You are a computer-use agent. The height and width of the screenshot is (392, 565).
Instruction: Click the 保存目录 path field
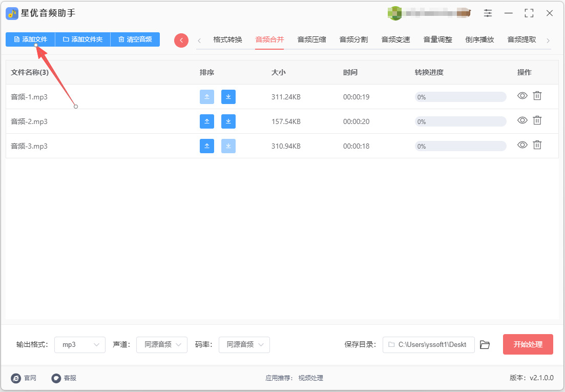point(428,345)
